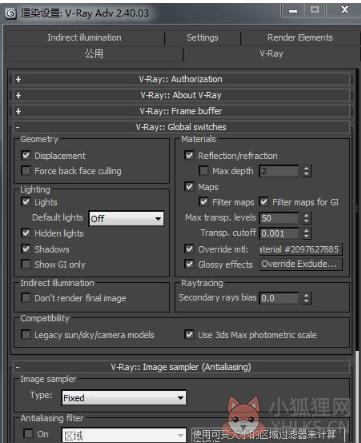
Task: Click the Secondary rays bias field
Action: [279, 298]
